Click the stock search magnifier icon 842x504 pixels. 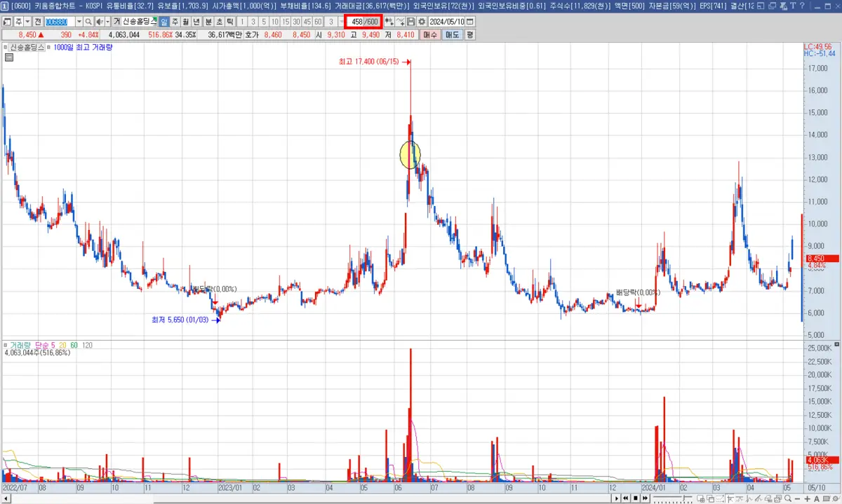tap(88, 22)
